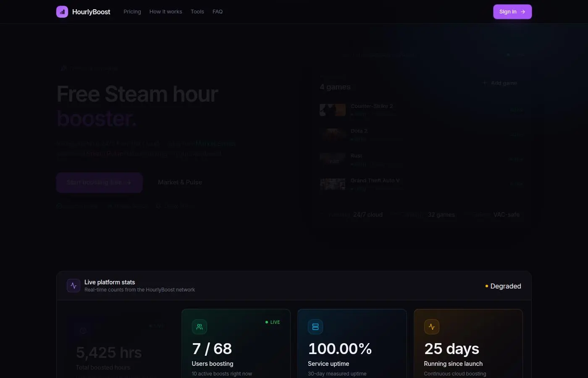Image resolution: width=588 pixels, height=378 pixels.
Task: Click the 5,425 hrs total value
Action: (x=109, y=352)
